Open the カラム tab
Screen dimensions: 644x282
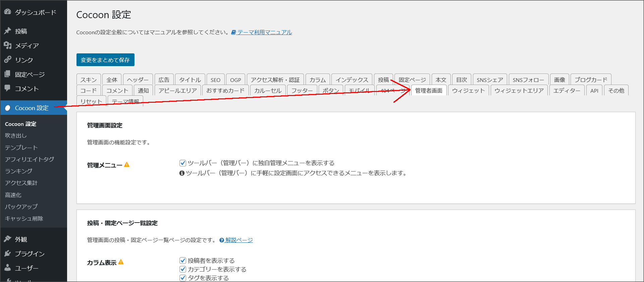[x=318, y=80]
